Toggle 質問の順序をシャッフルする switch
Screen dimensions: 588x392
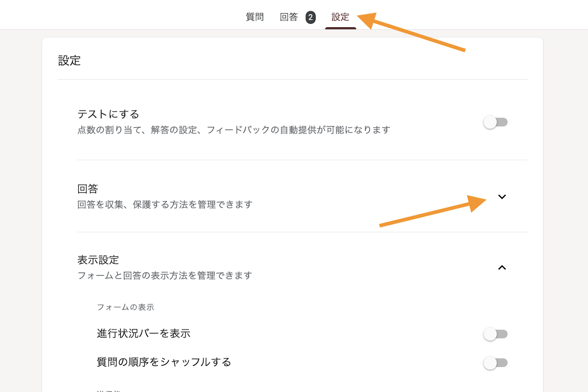pyautogui.click(x=495, y=363)
